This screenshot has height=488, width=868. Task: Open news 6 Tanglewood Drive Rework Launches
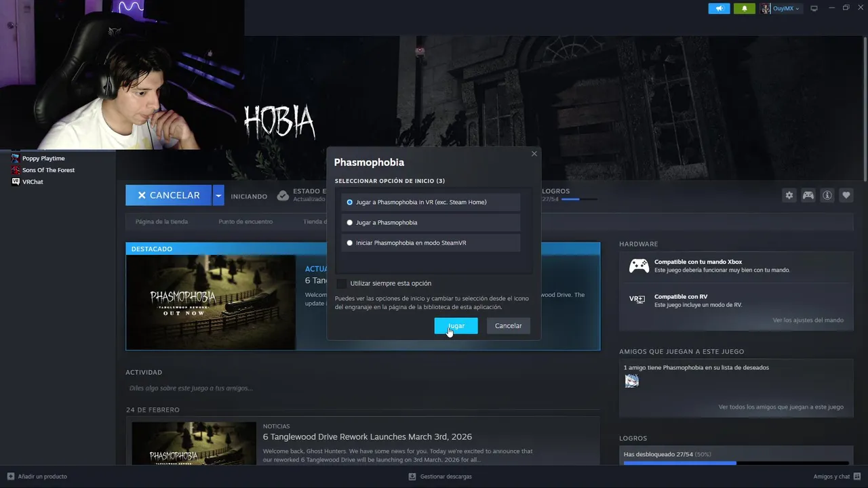368,436
